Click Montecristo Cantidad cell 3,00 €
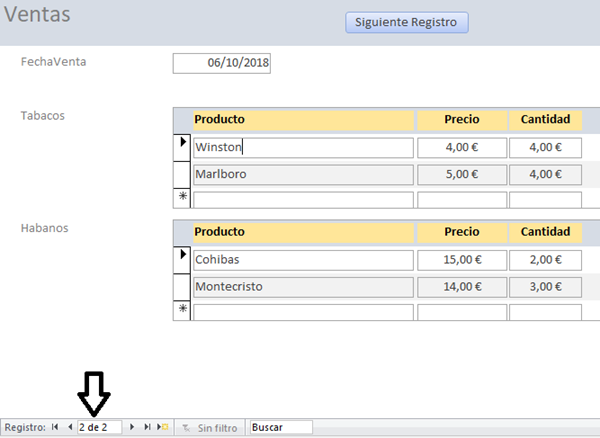Image resolution: width=600 pixels, height=438 pixels. click(x=545, y=287)
